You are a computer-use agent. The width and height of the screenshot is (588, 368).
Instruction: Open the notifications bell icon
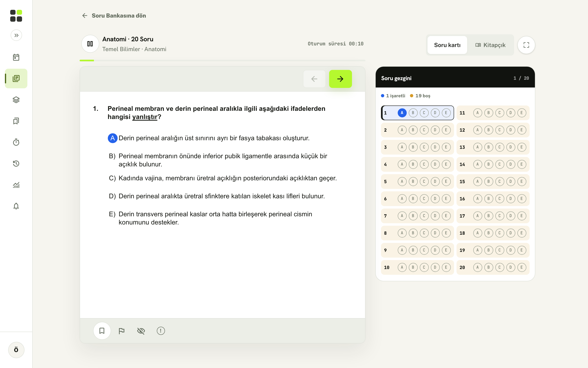click(x=16, y=206)
